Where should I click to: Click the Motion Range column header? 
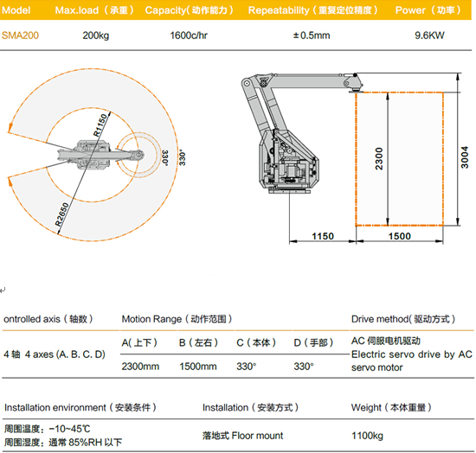[x=177, y=319]
